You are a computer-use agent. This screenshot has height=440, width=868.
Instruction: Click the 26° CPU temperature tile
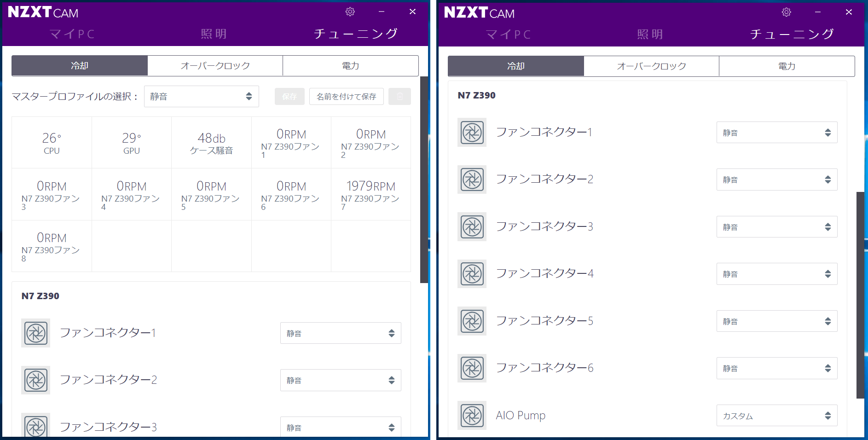click(x=52, y=143)
